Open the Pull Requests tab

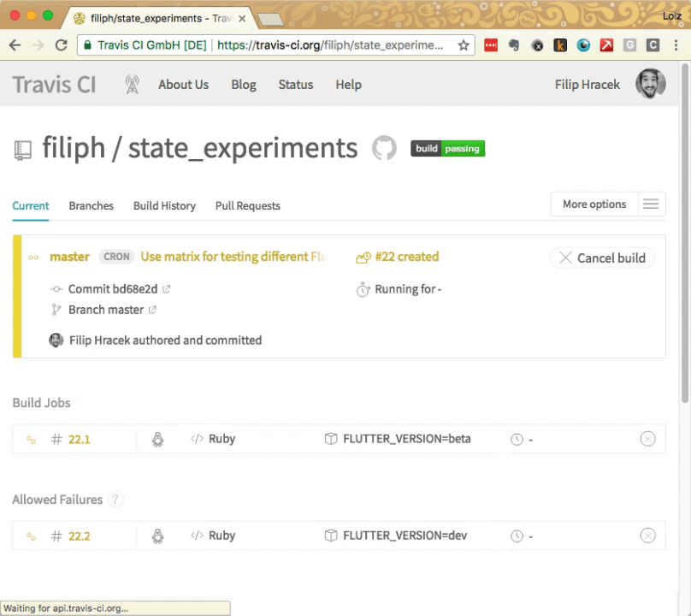248,206
